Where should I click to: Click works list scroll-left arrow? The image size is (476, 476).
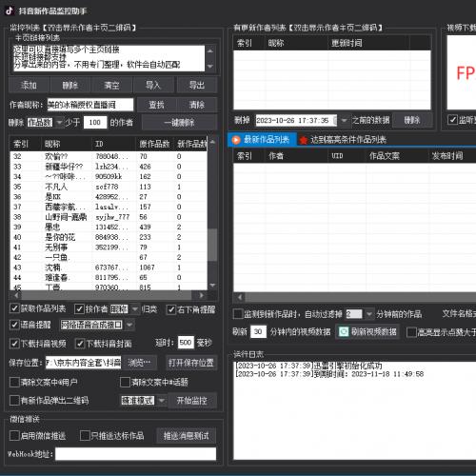click(240, 297)
